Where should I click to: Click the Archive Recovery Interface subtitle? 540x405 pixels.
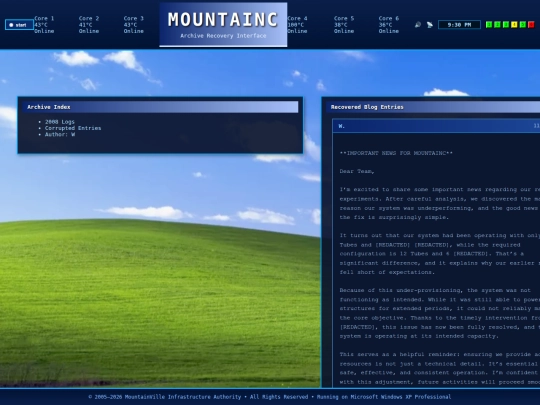point(223,36)
